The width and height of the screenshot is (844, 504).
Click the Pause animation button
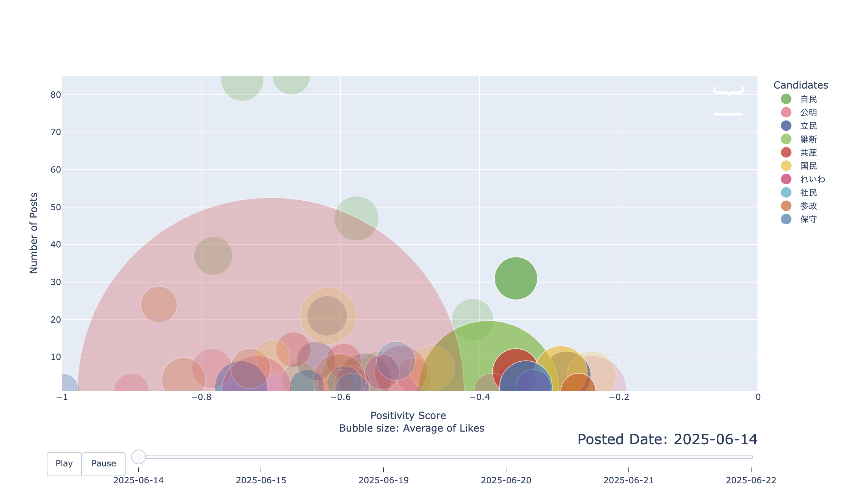point(104,464)
